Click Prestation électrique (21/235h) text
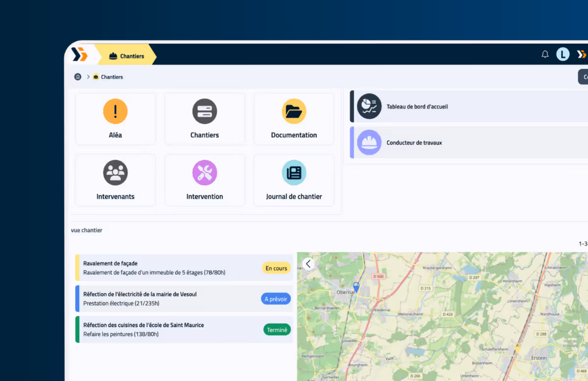The image size is (588, 381). tap(121, 303)
